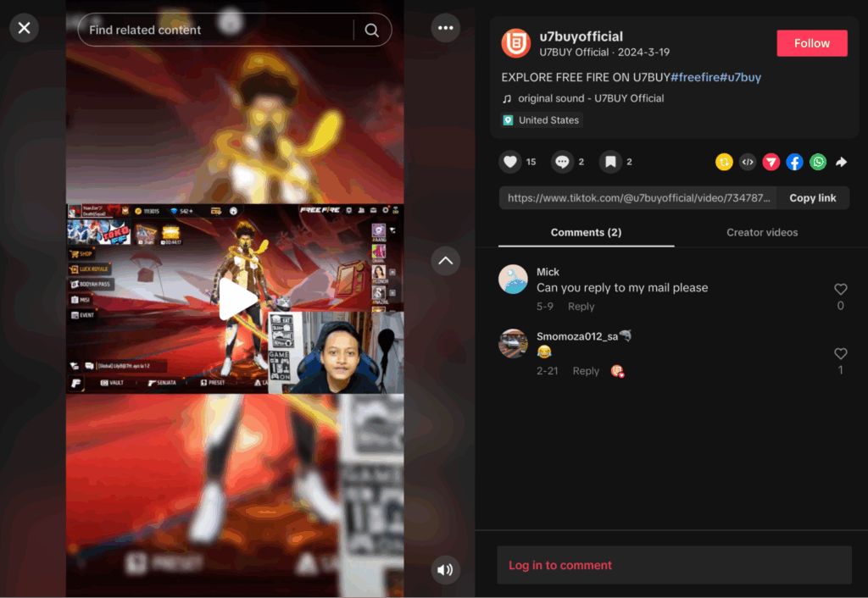Click the location pin icon
Image resolution: width=868 pixels, height=598 pixels.
[509, 120]
